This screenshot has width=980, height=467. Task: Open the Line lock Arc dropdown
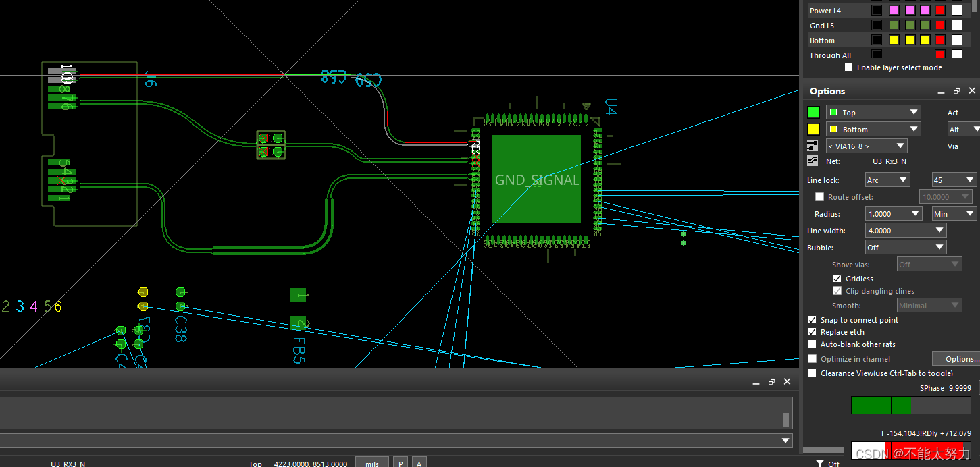tap(887, 180)
